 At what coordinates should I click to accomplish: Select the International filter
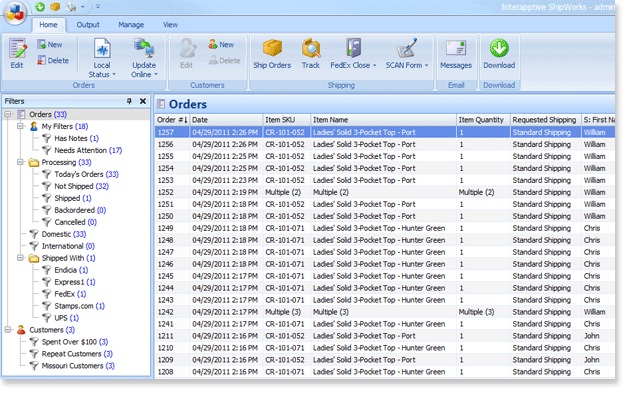coord(62,246)
